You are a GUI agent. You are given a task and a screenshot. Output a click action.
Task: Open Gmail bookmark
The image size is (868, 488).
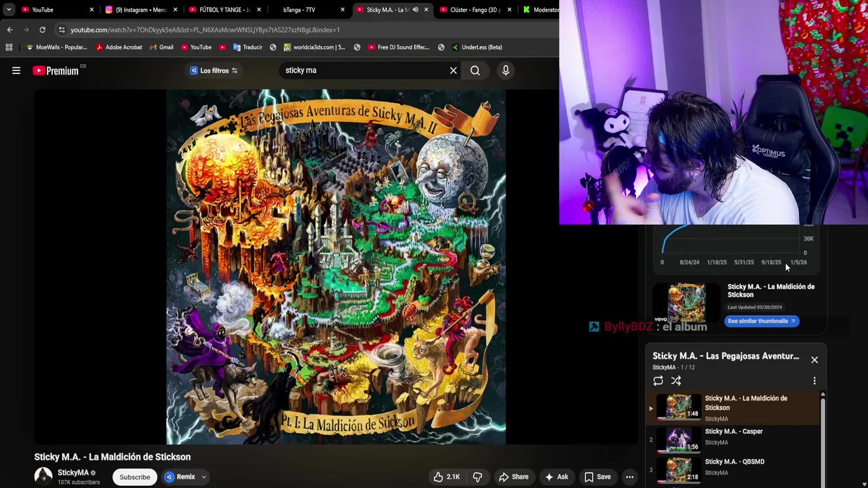pyautogui.click(x=161, y=47)
